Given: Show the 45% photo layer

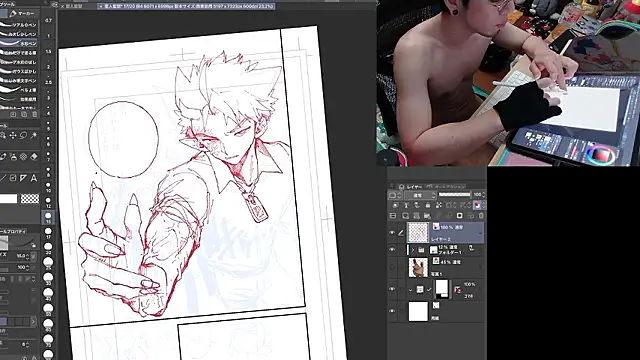Looking at the screenshot, I should coord(392,267).
